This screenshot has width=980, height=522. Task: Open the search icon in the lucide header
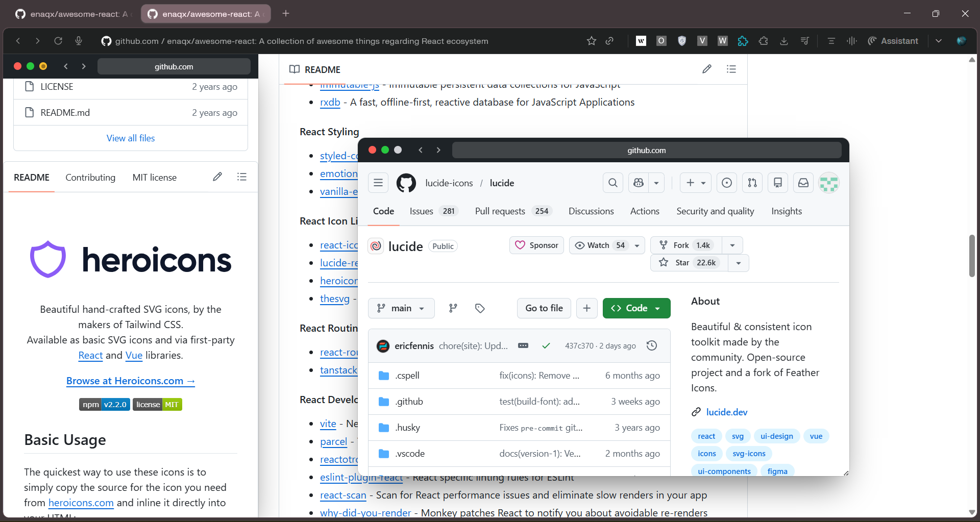pyautogui.click(x=613, y=183)
